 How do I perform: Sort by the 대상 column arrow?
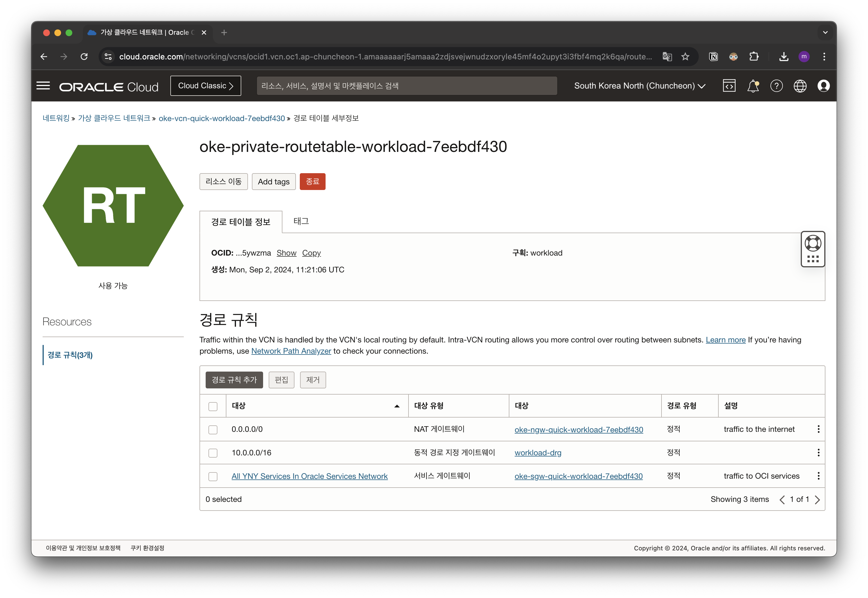[x=397, y=406]
